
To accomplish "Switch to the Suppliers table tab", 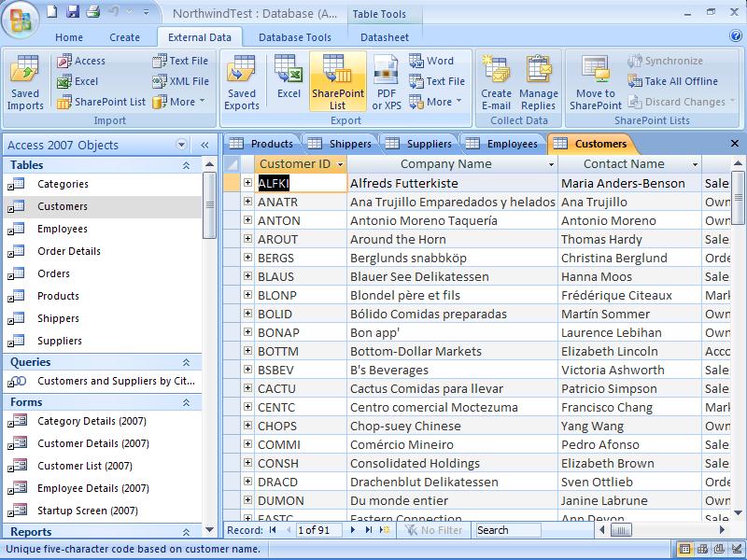I will 418,144.
